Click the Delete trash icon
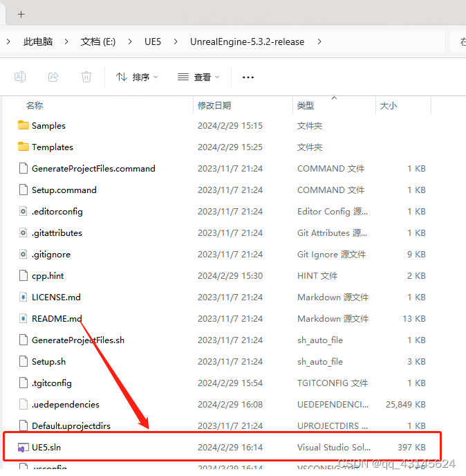Screen dimensions: 466x476 (x=86, y=77)
